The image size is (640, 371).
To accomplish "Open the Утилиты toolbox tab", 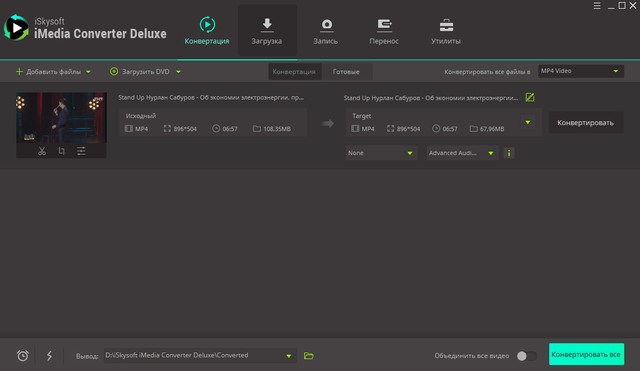I will [x=446, y=31].
